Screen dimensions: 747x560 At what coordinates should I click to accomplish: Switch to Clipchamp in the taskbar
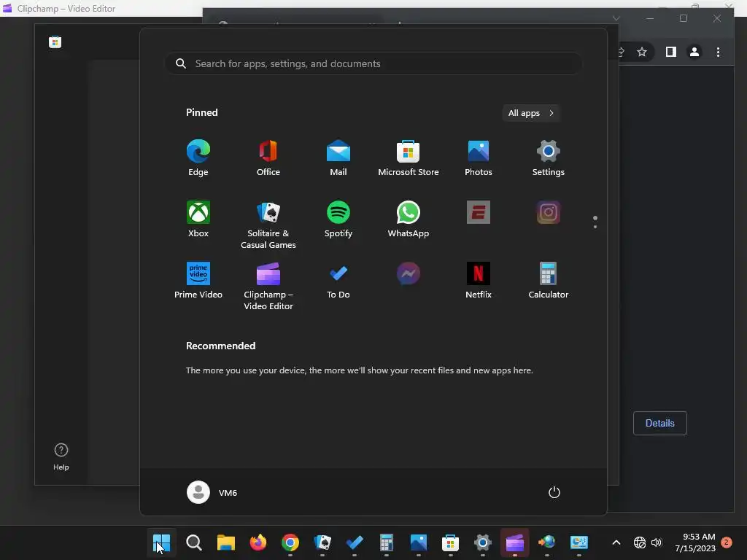pos(515,542)
